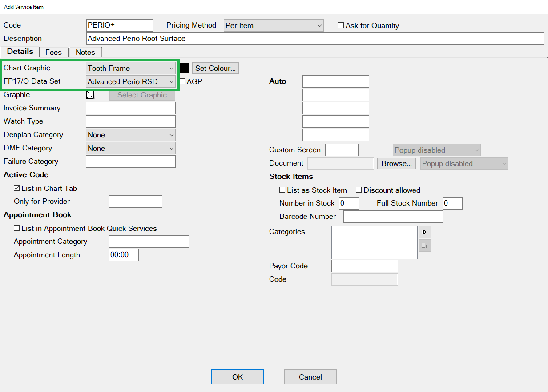Open the Document popup dropdown
548x392 pixels.
tap(464, 163)
